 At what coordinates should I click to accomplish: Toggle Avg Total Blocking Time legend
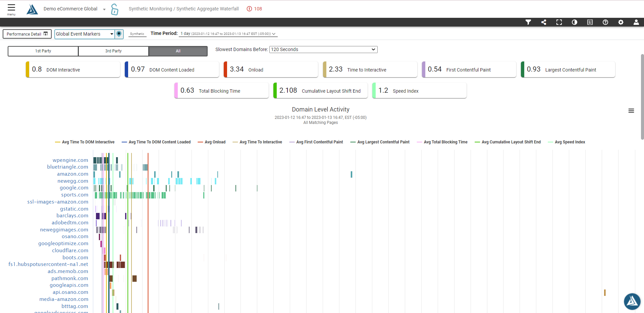click(x=442, y=142)
